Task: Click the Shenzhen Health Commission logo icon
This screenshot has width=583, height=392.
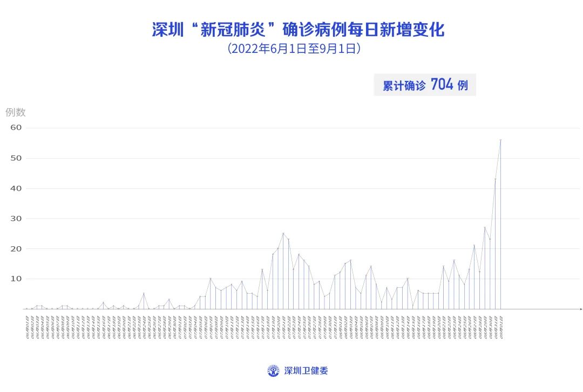Action: (274, 371)
